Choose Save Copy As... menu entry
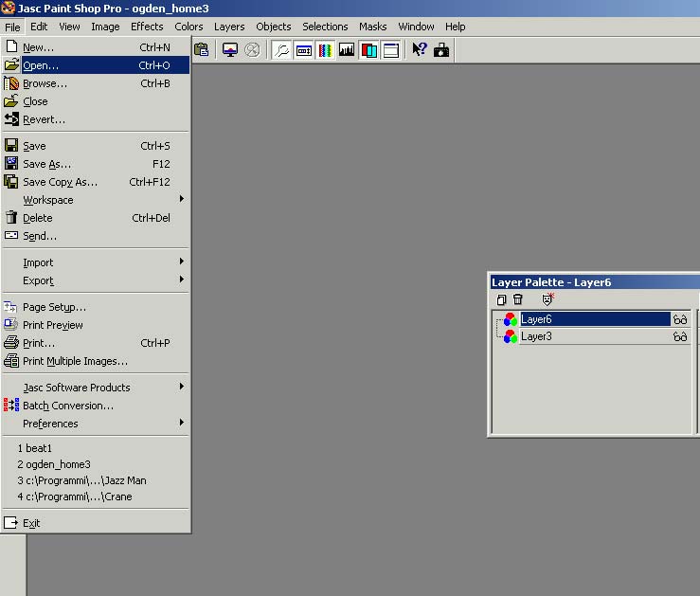Screen dimensions: 700x596 [x=96, y=182]
